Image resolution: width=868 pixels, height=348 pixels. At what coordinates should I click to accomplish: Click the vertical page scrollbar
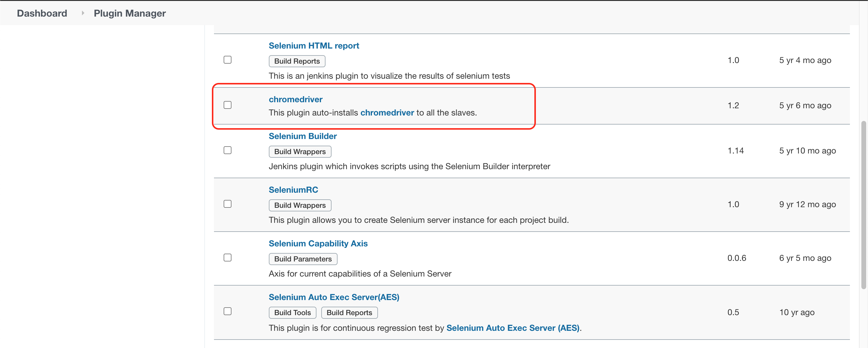pos(863,205)
